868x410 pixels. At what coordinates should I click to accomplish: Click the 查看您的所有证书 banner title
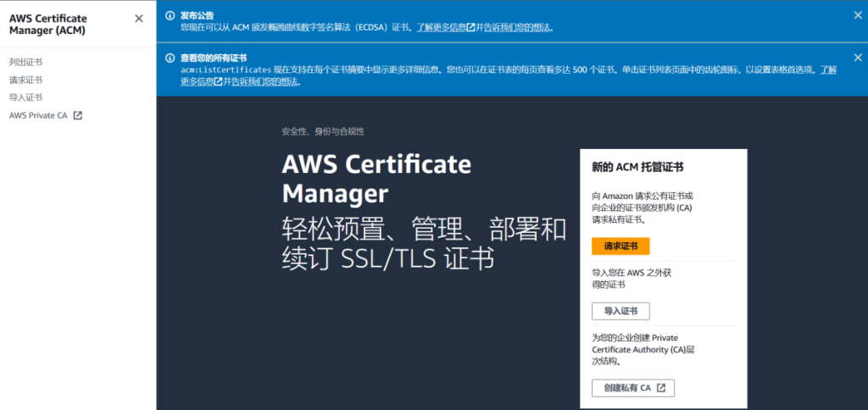click(x=214, y=58)
